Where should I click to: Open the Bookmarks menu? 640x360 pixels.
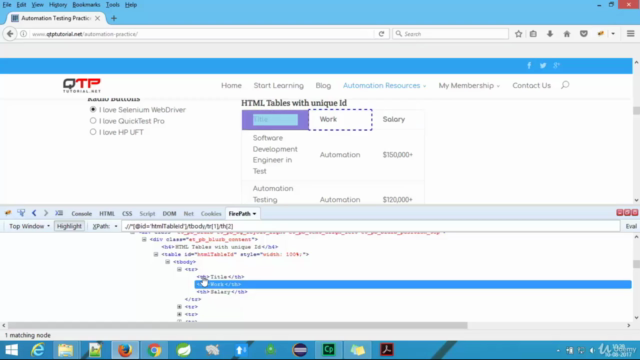pyautogui.click(x=86, y=5)
